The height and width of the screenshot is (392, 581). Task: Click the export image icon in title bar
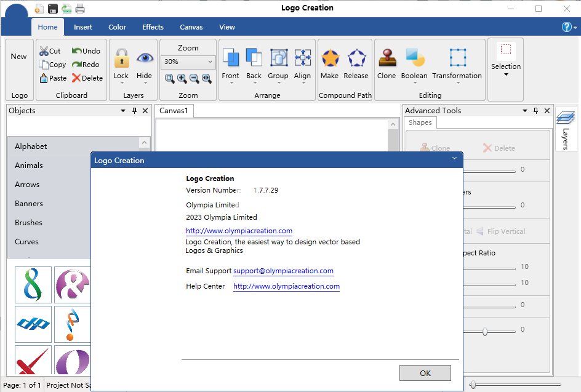pyautogui.click(x=66, y=9)
